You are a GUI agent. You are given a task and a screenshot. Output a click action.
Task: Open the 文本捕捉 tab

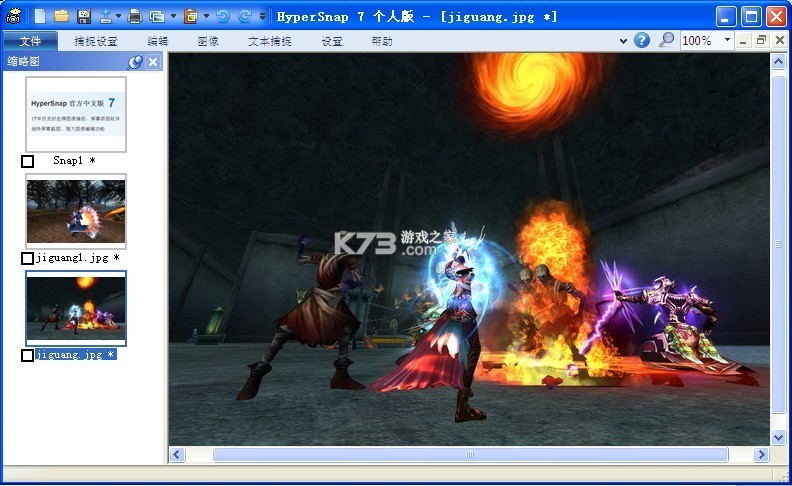point(270,41)
